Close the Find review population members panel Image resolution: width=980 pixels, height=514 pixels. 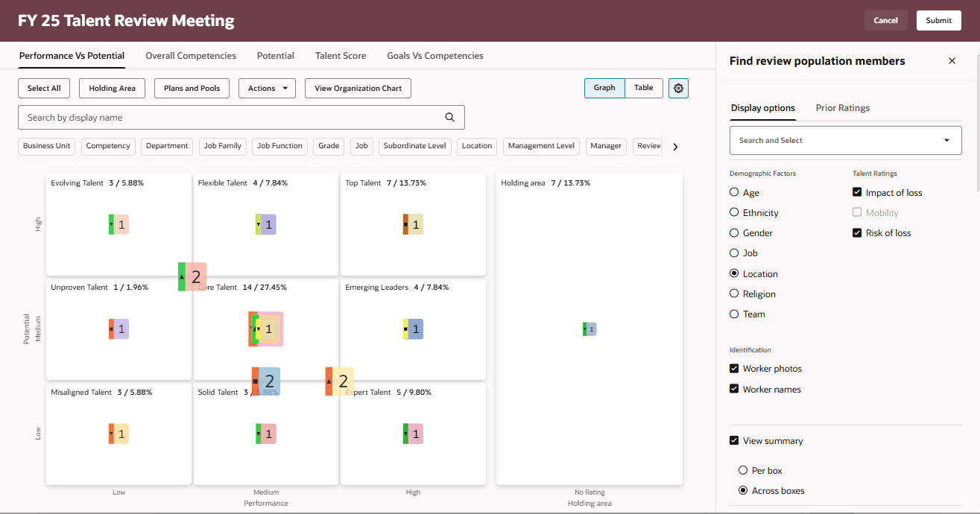point(952,60)
